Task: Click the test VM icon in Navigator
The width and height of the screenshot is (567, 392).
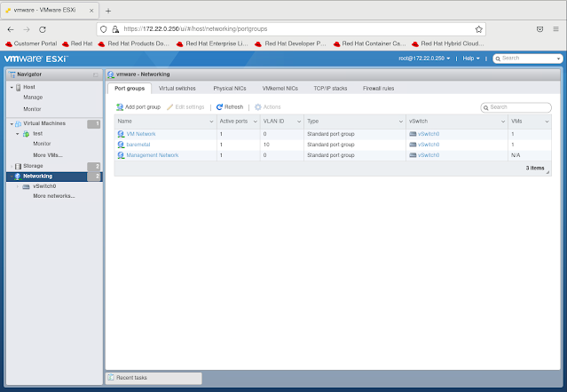Action: coord(26,134)
